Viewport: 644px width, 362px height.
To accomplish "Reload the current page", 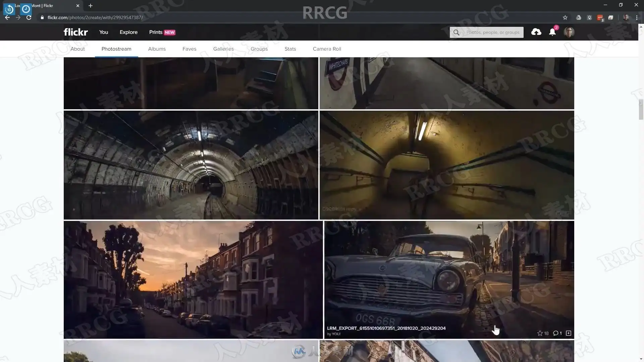I will 29,17.
